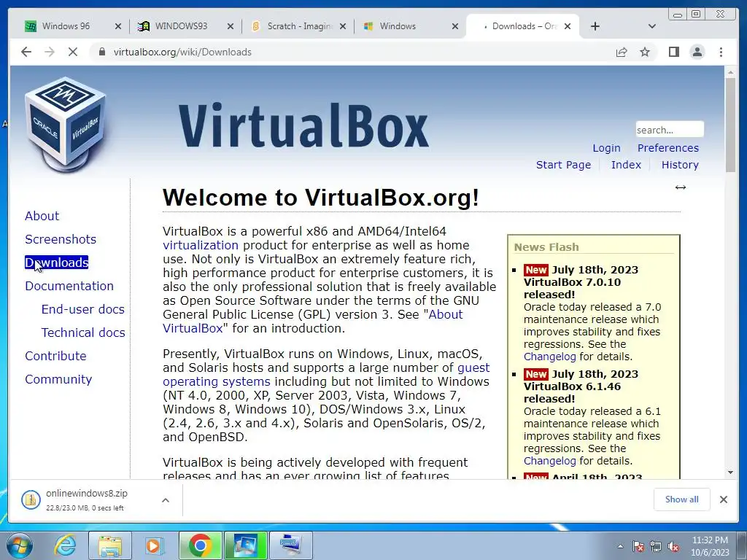The height and width of the screenshot is (560, 747).
Task: Open the desktop personalization taskbar item
Action: [245, 545]
